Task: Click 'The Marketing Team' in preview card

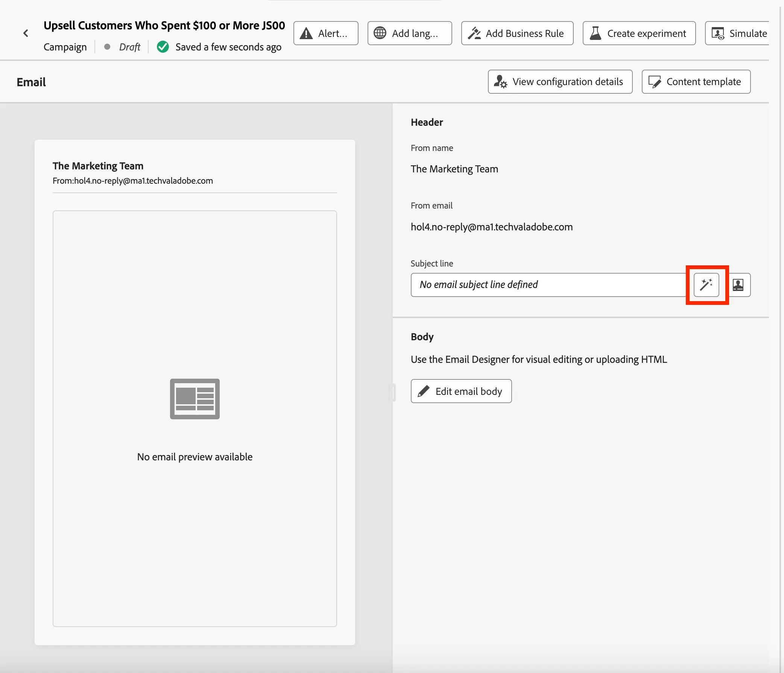Action: [98, 166]
